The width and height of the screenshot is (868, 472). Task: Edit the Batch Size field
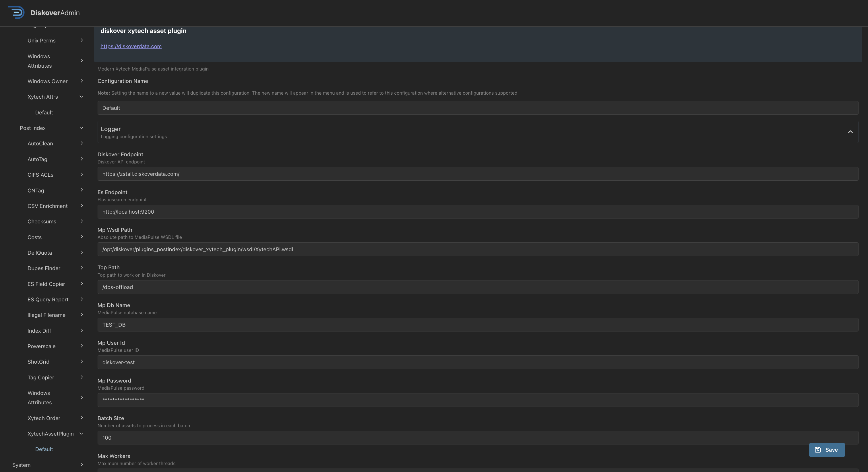[x=478, y=438]
